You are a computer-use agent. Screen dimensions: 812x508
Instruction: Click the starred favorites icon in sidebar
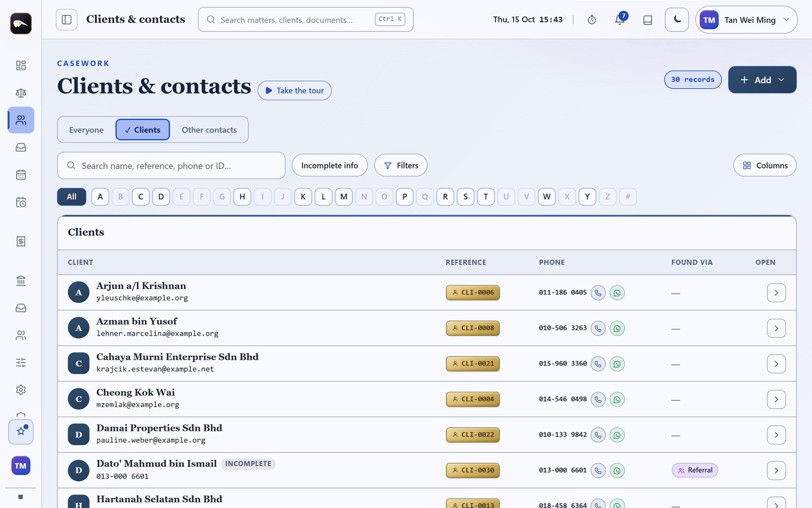21,431
